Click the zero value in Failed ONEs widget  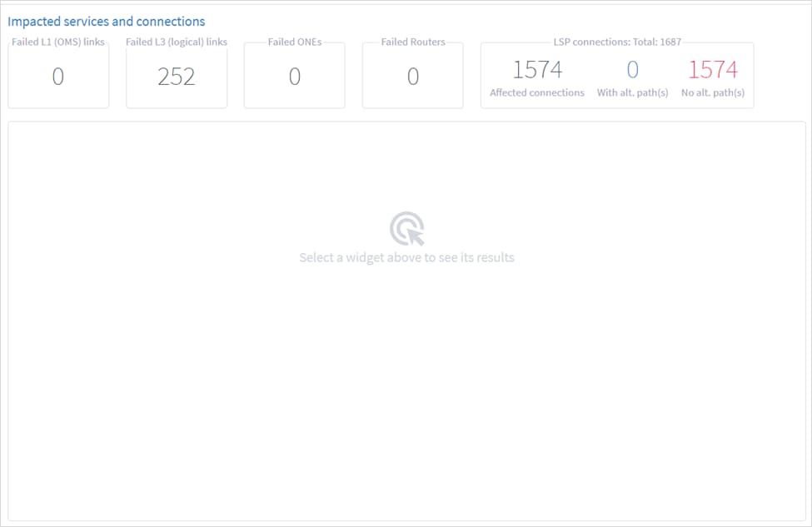pos(294,75)
